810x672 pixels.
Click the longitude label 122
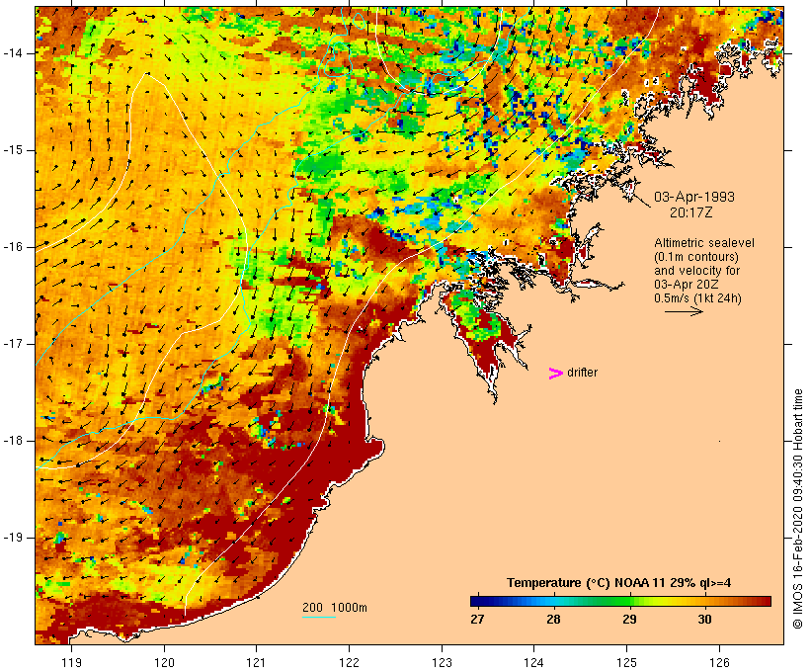pos(350,662)
